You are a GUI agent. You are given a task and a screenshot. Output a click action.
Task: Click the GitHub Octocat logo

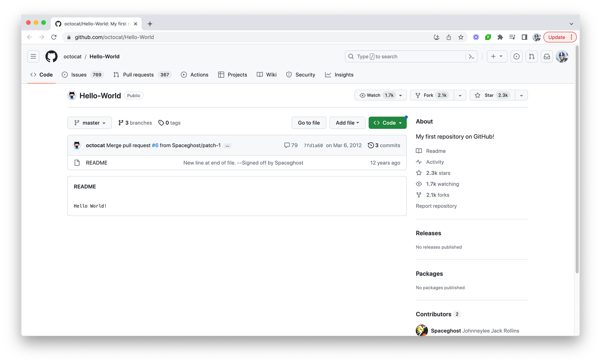[51, 56]
